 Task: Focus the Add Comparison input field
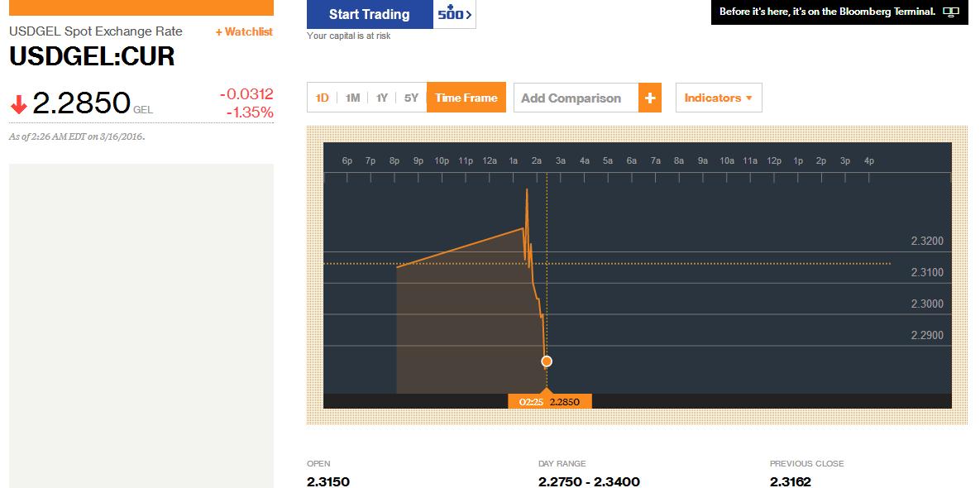point(576,98)
